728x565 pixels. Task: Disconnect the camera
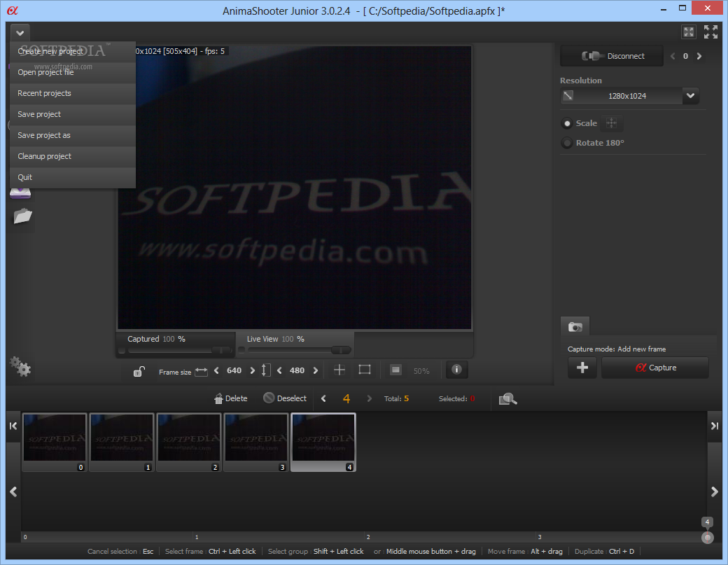tap(612, 56)
